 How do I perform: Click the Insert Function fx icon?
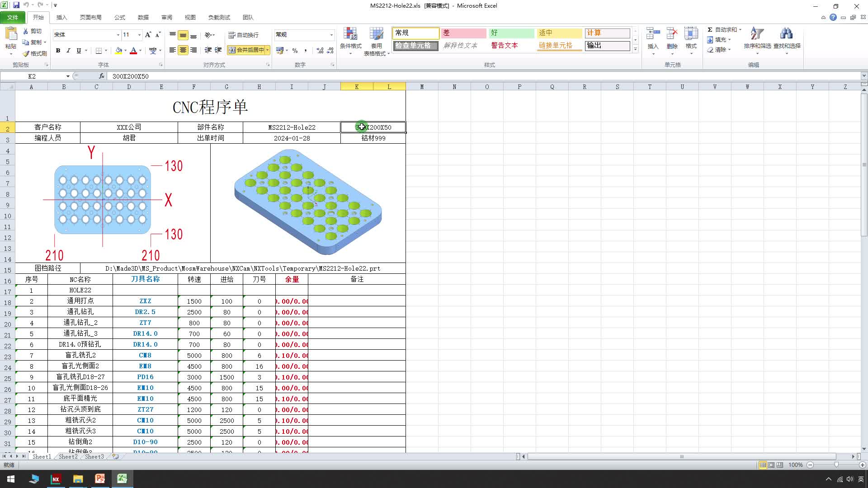point(102,76)
